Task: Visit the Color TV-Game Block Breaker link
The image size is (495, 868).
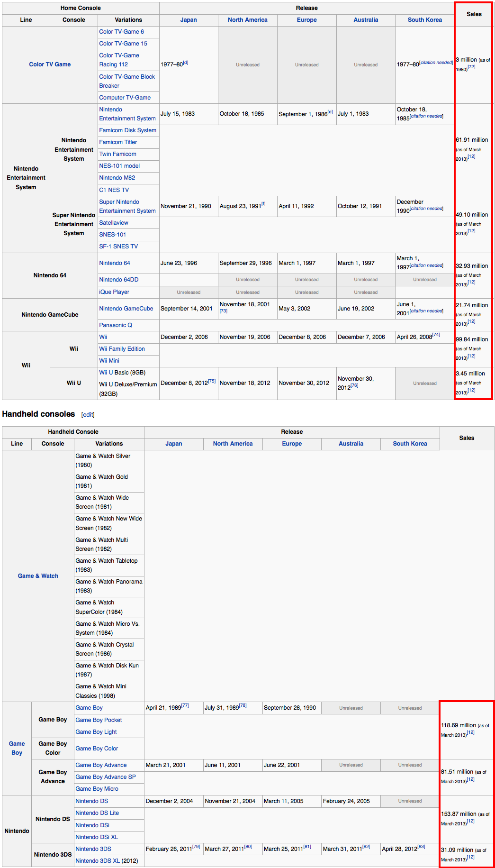Action: click(x=127, y=81)
